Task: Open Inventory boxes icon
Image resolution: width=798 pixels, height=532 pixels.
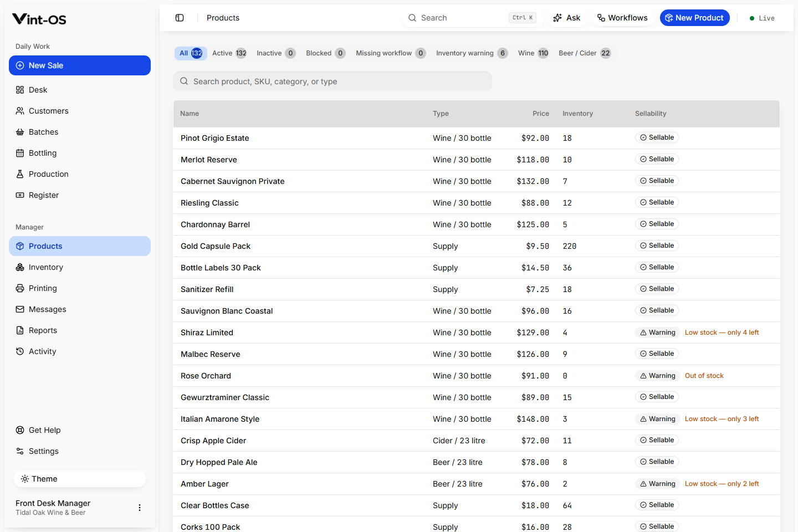Action: [20, 267]
